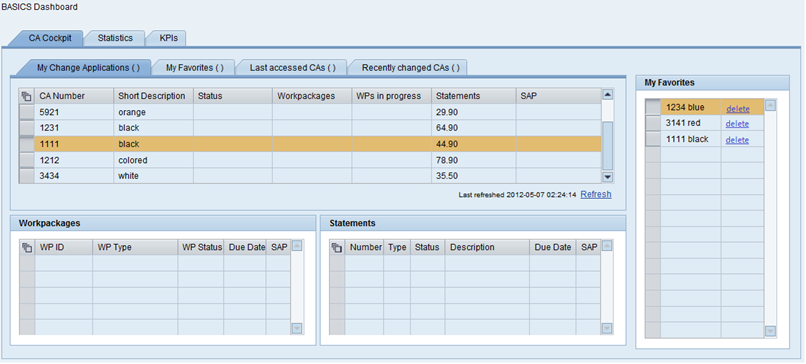Click up arrow of CA table scrollbar
806x364 pixels.
(x=608, y=95)
